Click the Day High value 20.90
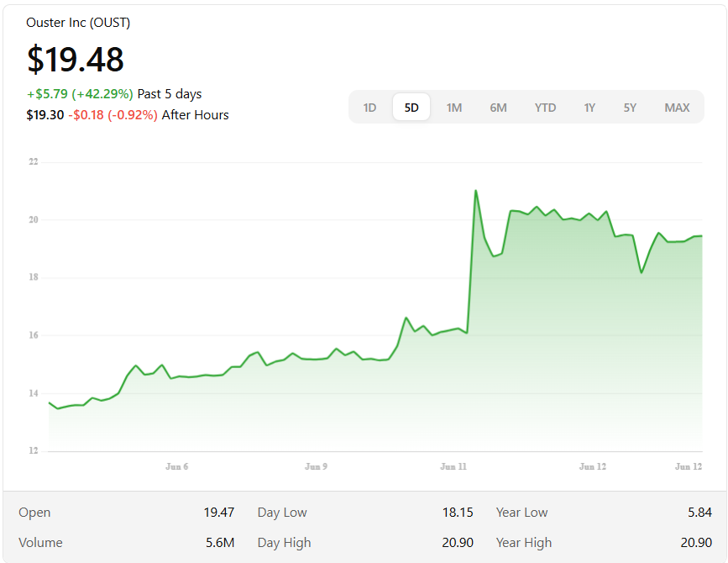 [458, 543]
